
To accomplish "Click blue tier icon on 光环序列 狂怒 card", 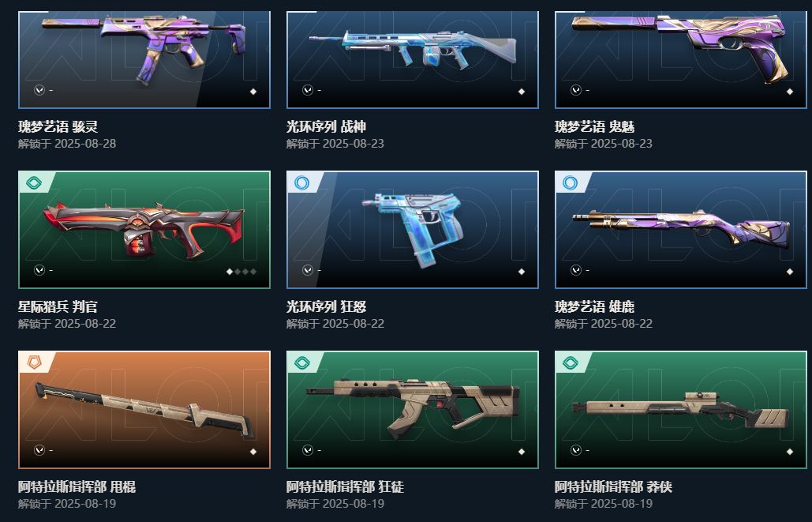I will pyautogui.click(x=301, y=182).
